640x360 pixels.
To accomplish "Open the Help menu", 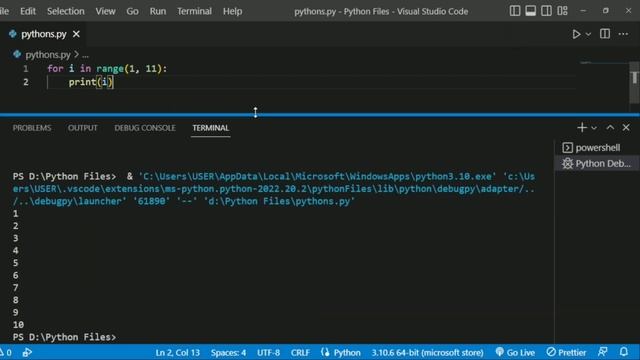I will pyautogui.click(x=232, y=11).
